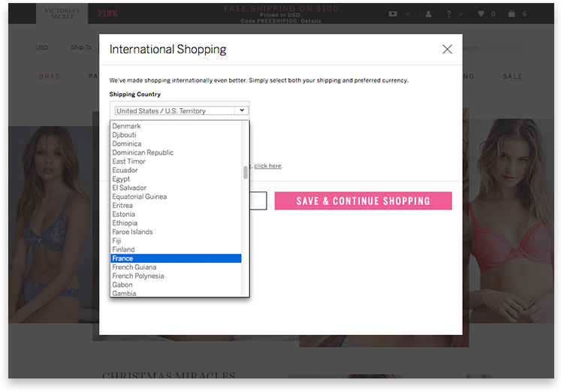Click the country list scrollbar thumb
Screen dimensions: 561x392
point(246,173)
